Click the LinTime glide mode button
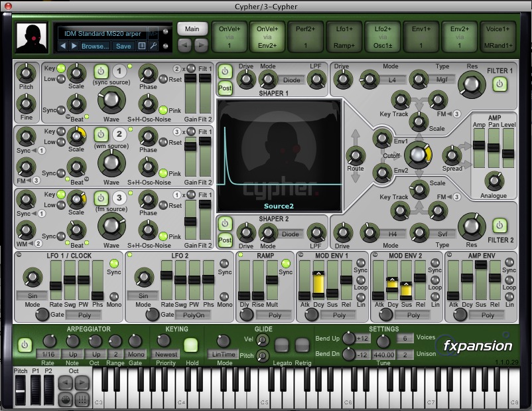 [224, 355]
